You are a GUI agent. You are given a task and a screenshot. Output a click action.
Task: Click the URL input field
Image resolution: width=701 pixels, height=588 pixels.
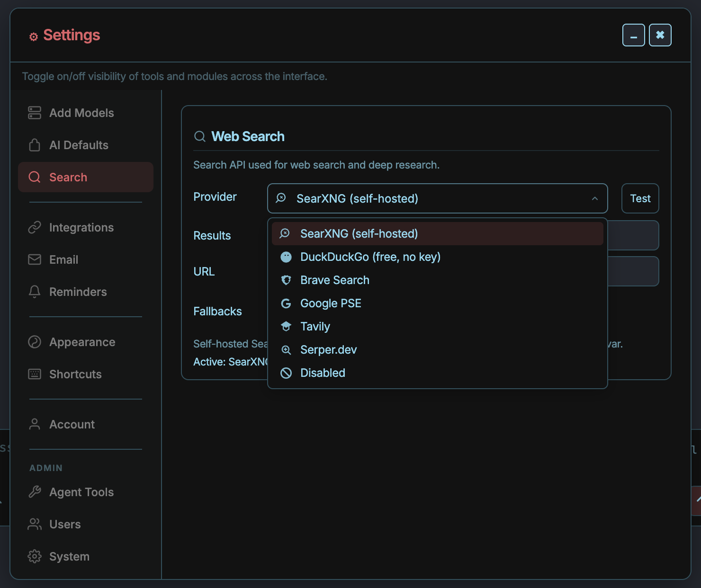click(x=633, y=271)
